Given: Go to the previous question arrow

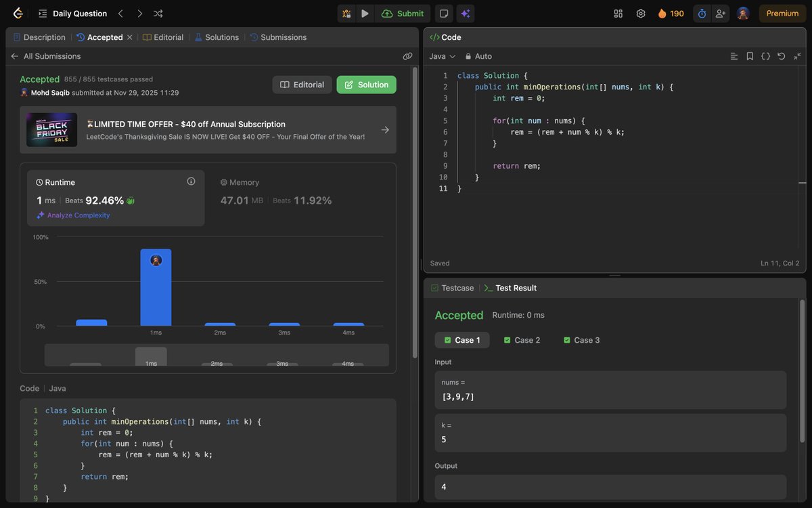Looking at the screenshot, I should [x=120, y=14].
